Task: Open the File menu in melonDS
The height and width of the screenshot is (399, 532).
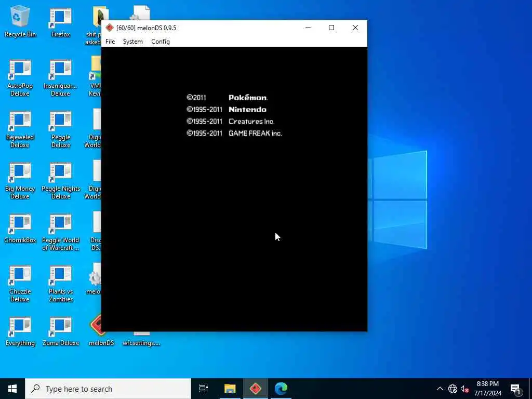Action: (110, 42)
